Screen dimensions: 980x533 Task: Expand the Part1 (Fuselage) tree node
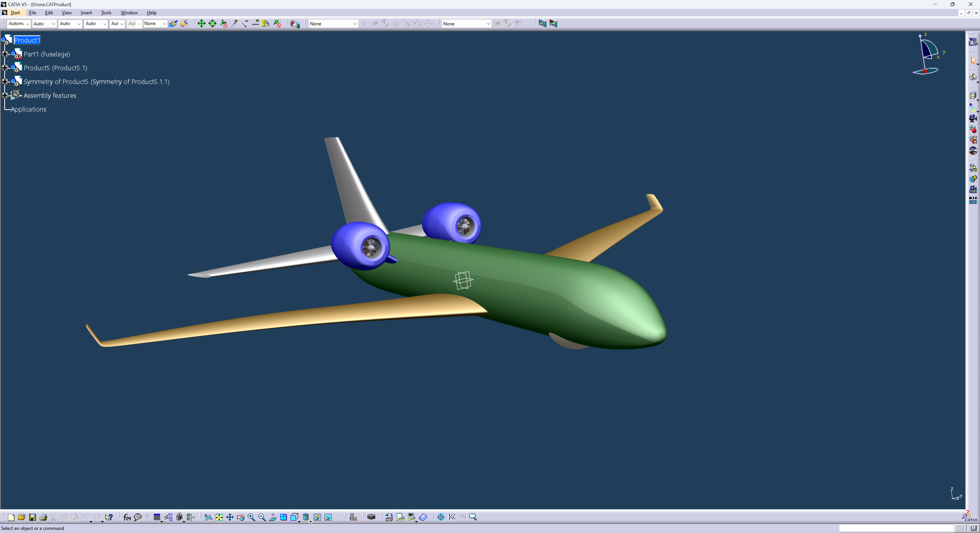pos(5,54)
